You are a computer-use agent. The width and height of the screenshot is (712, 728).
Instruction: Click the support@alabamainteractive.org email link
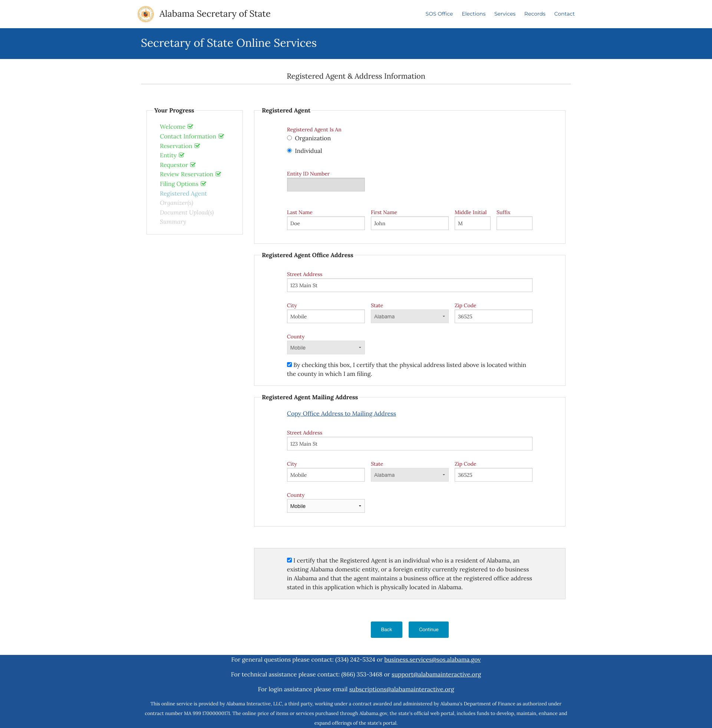pyautogui.click(x=436, y=675)
